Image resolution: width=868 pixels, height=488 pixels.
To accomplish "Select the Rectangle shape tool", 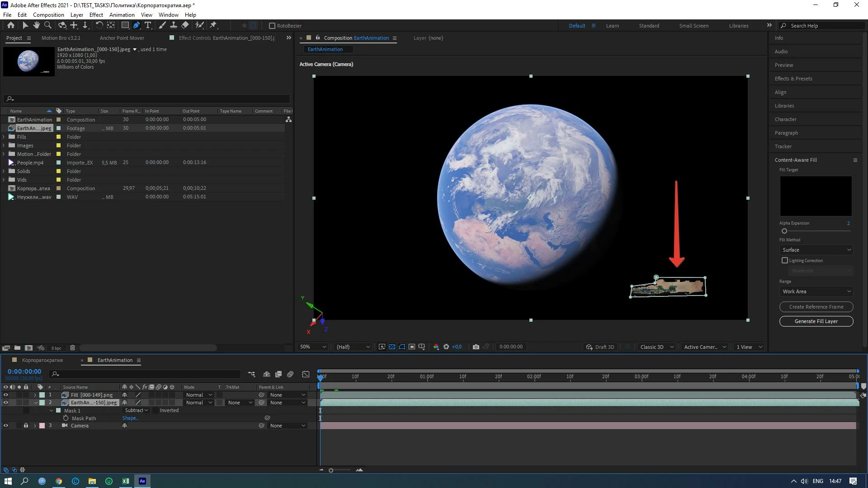I will (x=125, y=26).
